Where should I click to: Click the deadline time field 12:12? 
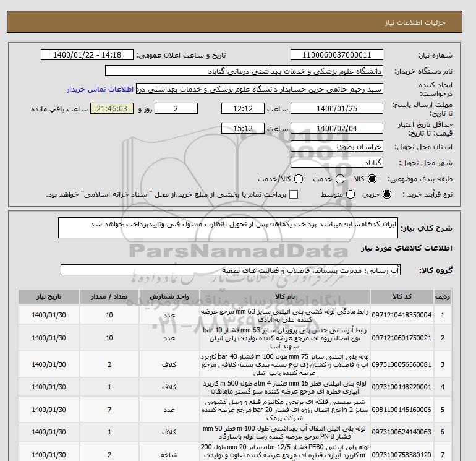(x=243, y=108)
